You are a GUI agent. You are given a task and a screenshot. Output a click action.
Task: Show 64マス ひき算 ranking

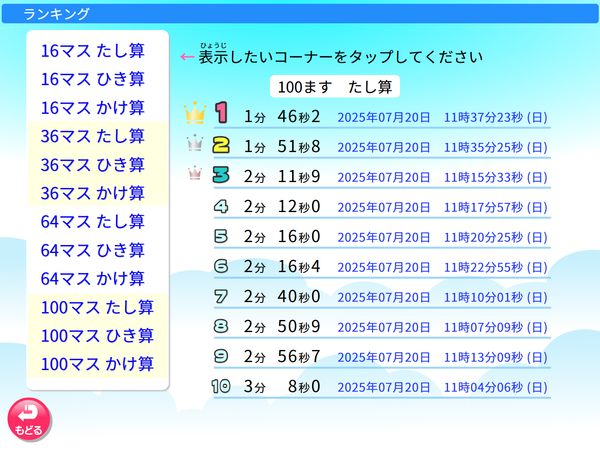[93, 250]
